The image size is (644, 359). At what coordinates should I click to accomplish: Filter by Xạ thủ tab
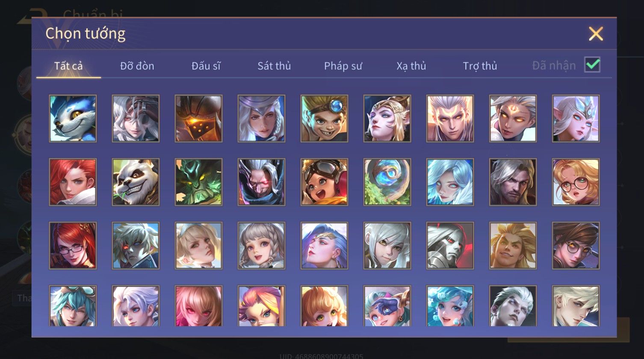click(411, 66)
